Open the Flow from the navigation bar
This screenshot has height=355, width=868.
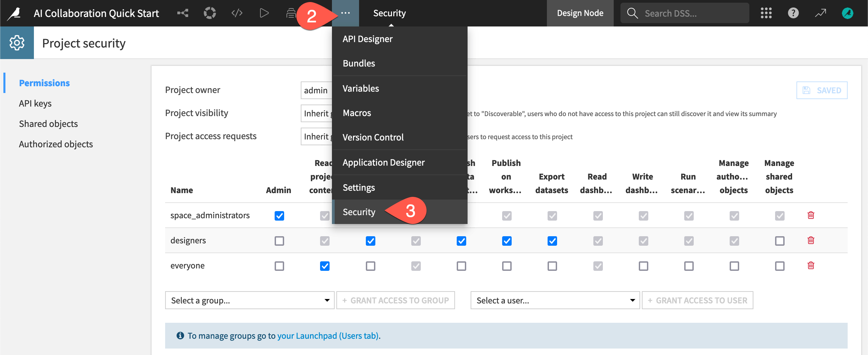tap(210, 13)
